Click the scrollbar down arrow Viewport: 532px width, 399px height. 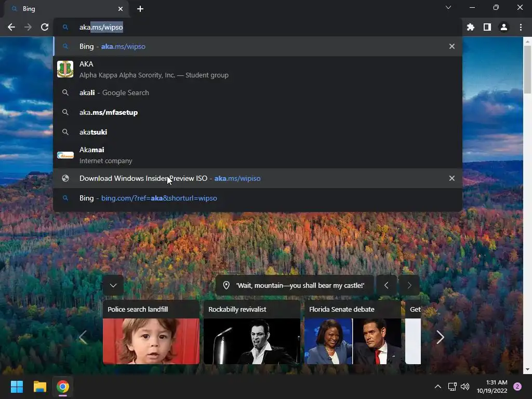click(x=527, y=369)
